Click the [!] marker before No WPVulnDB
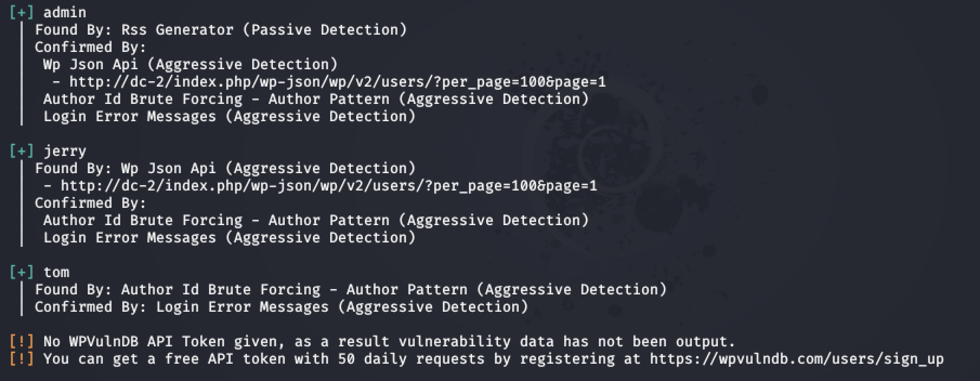980x381 pixels. click(x=22, y=341)
